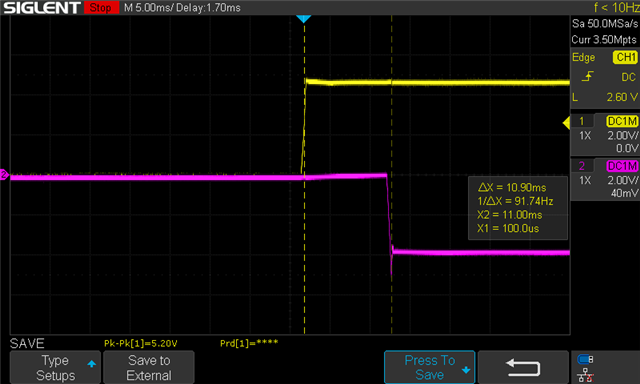Viewport: 640px width, 384px height.
Task: Click the Stop run-state indicator
Action: click(101, 7)
